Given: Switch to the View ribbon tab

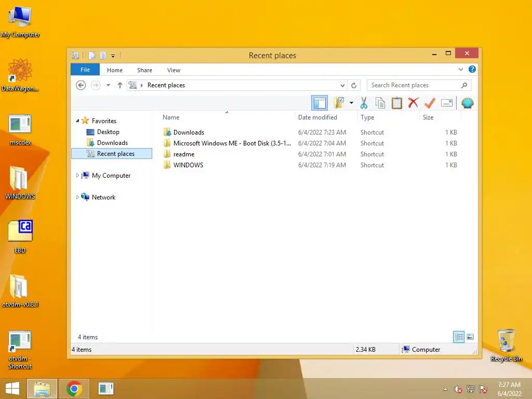Looking at the screenshot, I should [174, 70].
